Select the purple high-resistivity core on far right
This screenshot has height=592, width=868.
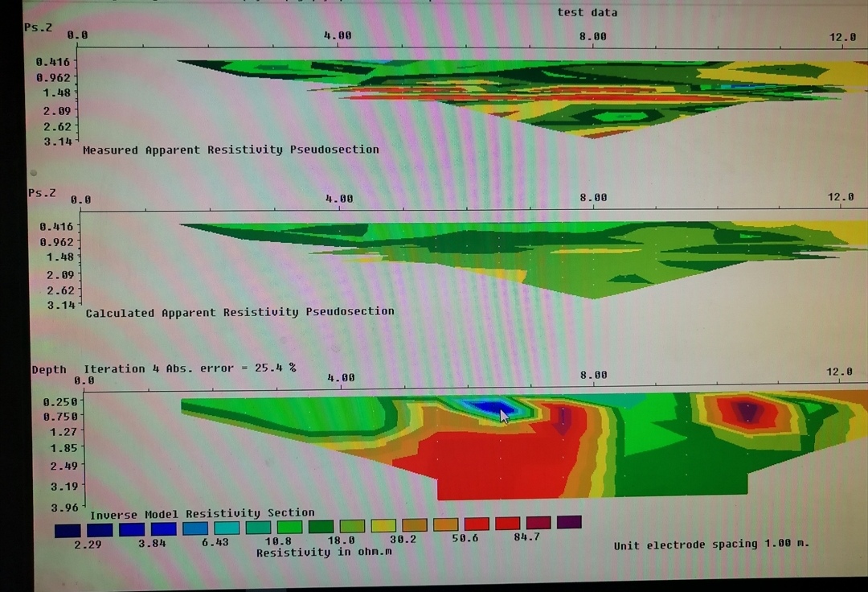click(x=748, y=411)
